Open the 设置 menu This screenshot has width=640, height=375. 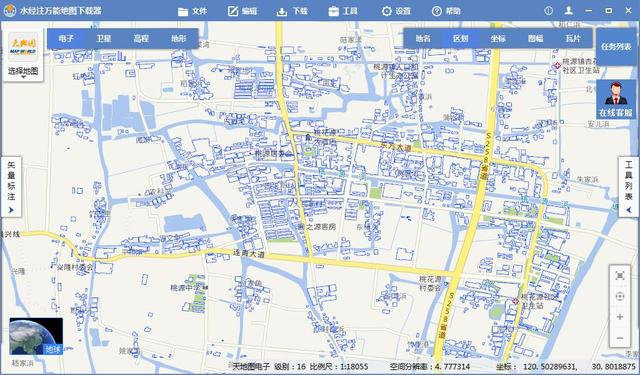[396, 11]
